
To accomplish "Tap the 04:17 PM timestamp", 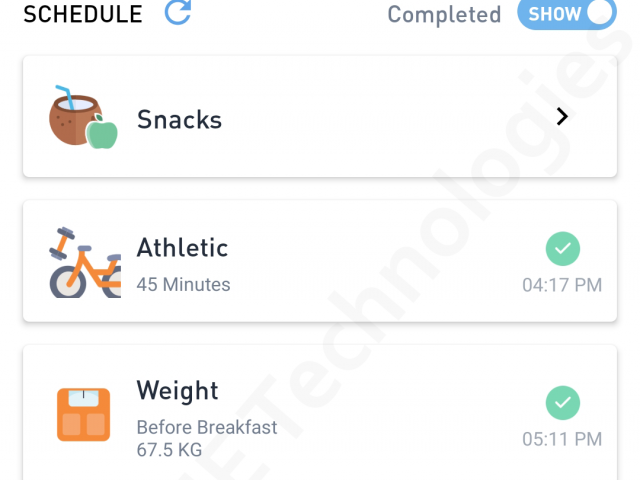I will pos(562,286).
